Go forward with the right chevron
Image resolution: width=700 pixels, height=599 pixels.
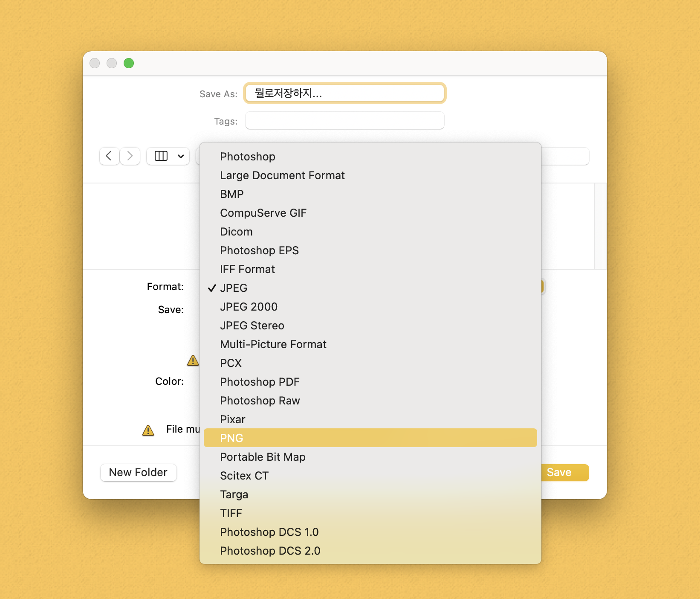coord(130,156)
